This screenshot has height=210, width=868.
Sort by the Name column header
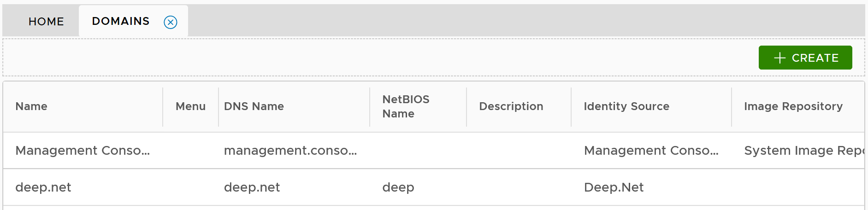pyautogui.click(x=31, y=106)
